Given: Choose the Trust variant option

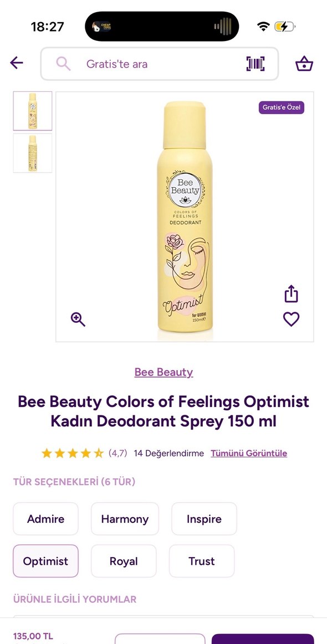Looking at the screenshot, I should click(x=202, y=561).
